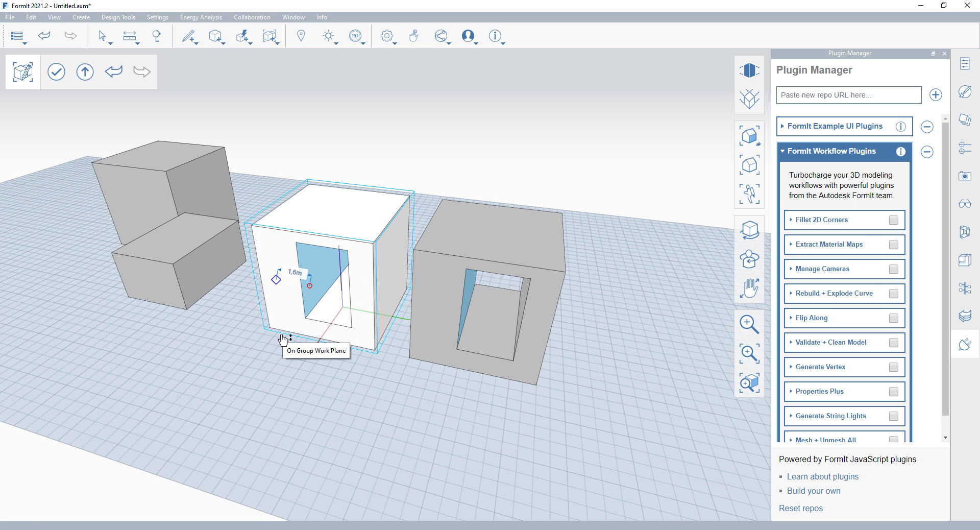The width and height of the screenshot is (980, 530).
Task: Click the repo URL input field
Action: [x=848, y=95]
